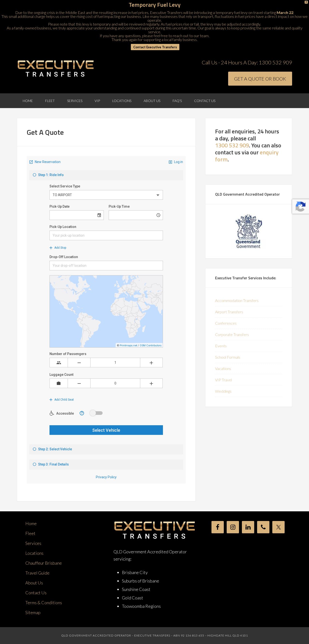
Task: Open the ABOUT US menu item
Action: [x=152, y=101]
